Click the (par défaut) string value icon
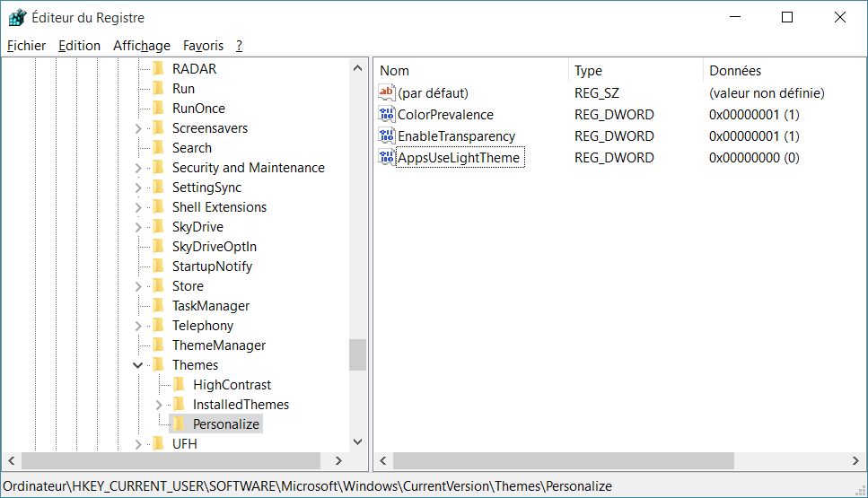This screenshot has height=498, width=868. 386,92
